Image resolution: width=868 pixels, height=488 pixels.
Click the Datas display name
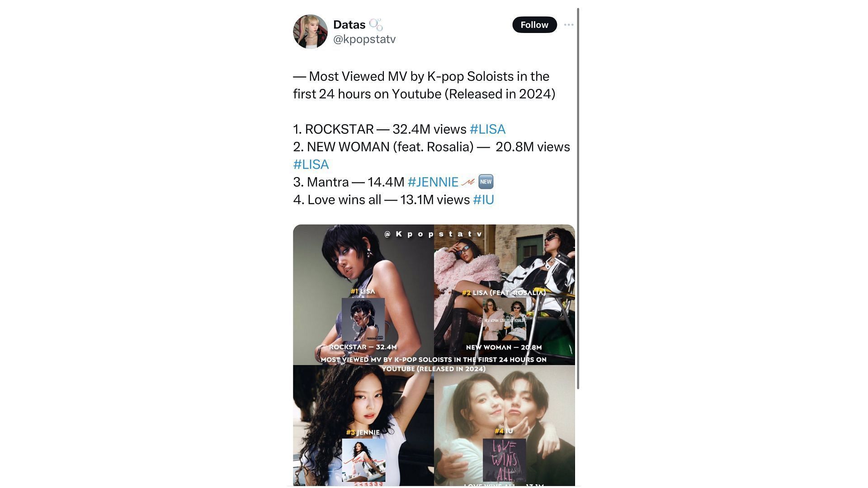[x=349, y=25]
